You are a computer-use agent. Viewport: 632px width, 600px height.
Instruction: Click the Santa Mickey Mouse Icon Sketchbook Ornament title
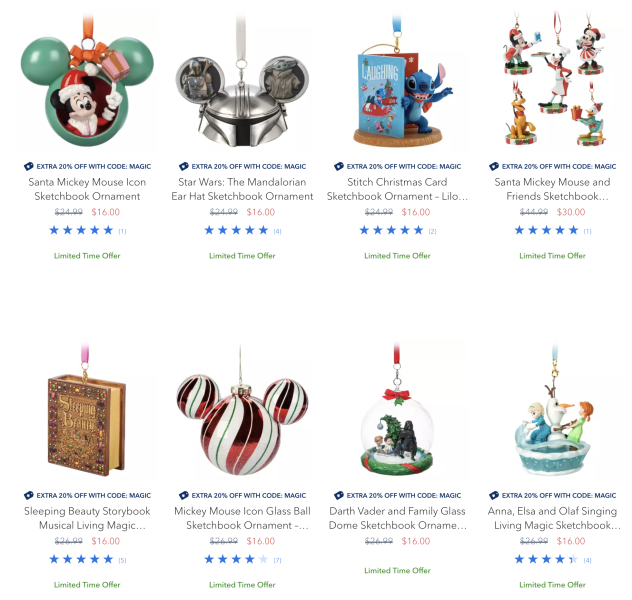click(x=87, y=189)
